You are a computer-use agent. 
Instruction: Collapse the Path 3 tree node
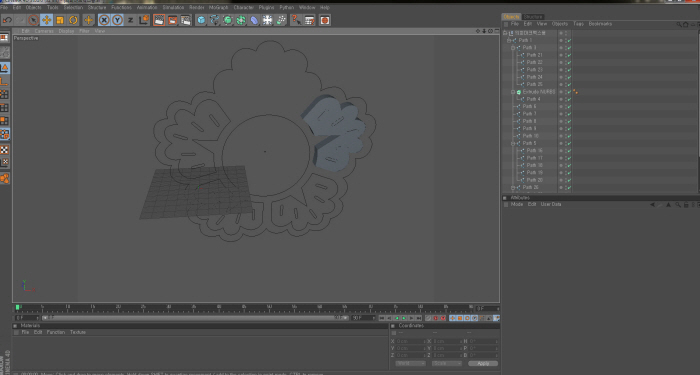[513, 48]
